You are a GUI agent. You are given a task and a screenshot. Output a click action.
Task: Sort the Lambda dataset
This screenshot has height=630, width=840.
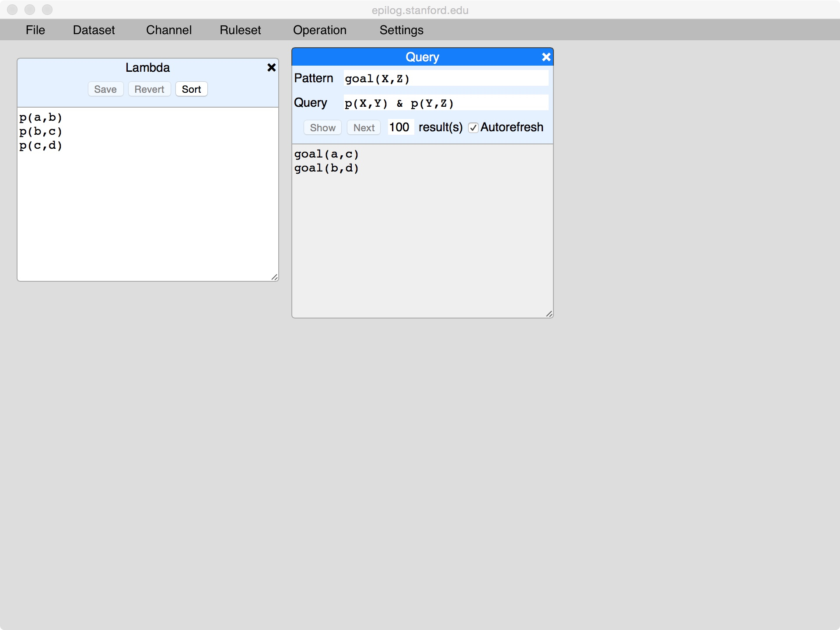191,89
